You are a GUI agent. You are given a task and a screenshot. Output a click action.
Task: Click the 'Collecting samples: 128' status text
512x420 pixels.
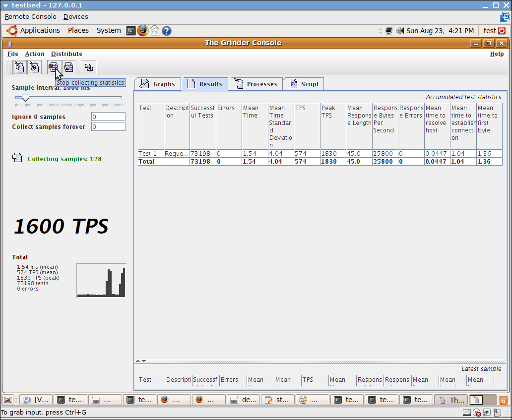pyautogui.click(x=64, y=159)
